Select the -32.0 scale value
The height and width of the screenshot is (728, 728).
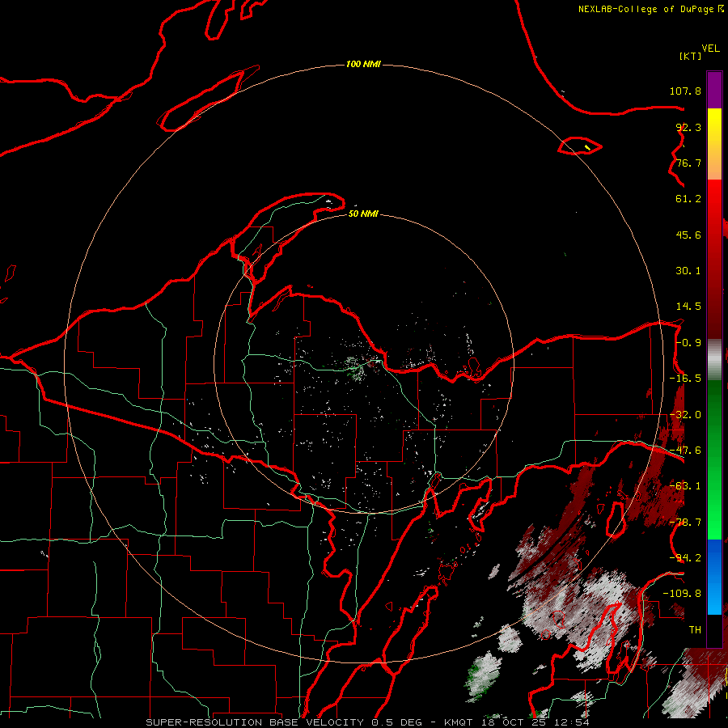pyautogui.click(x=685, y=415)
